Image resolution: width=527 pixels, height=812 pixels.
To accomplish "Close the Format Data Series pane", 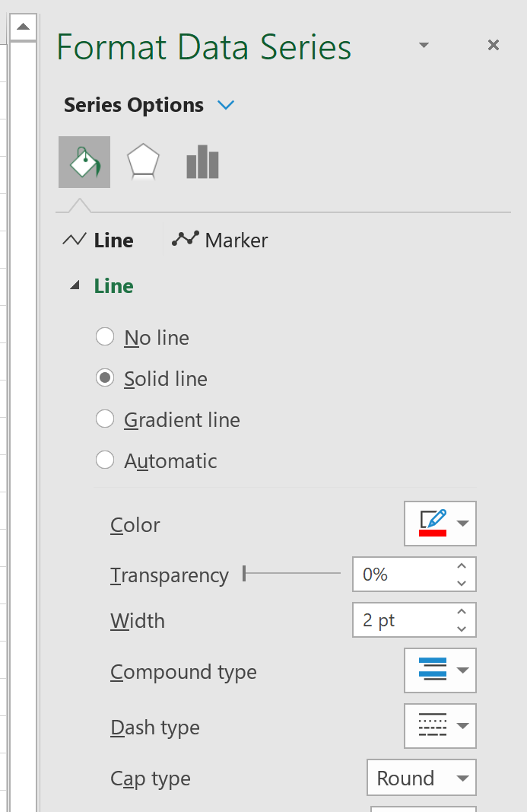I will [493, 45].
